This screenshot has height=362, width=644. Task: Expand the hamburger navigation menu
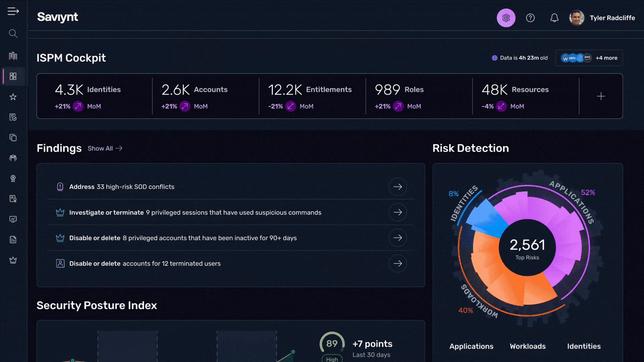click(13, 11)
